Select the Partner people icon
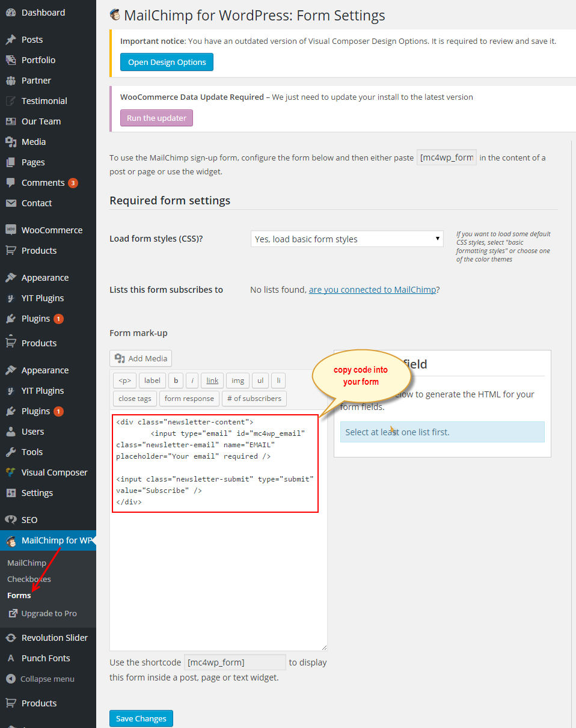Viewport: 576px width, 728px height. (x=11, y=81)
